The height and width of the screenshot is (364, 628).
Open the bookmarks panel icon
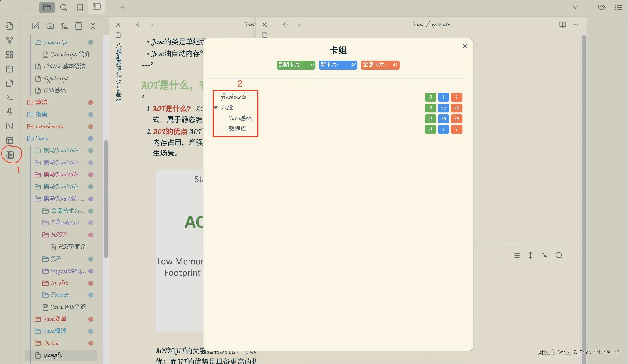pos(80,8)
